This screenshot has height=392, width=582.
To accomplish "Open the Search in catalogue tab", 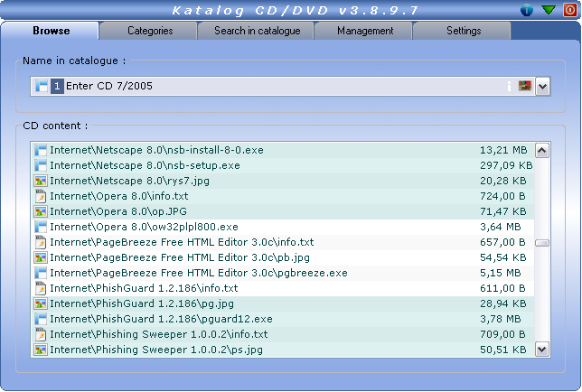I will pyautogui.click(x=257, y=31).
